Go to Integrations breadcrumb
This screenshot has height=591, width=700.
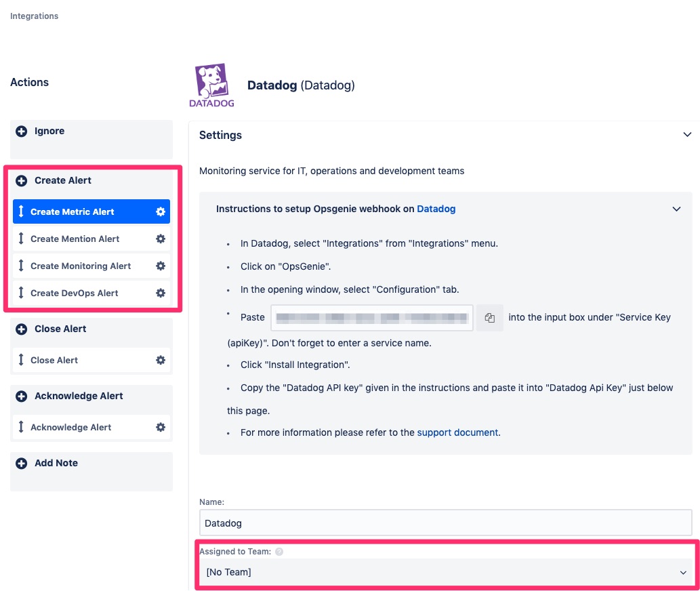pyautogui.click(x=35, y=16)
